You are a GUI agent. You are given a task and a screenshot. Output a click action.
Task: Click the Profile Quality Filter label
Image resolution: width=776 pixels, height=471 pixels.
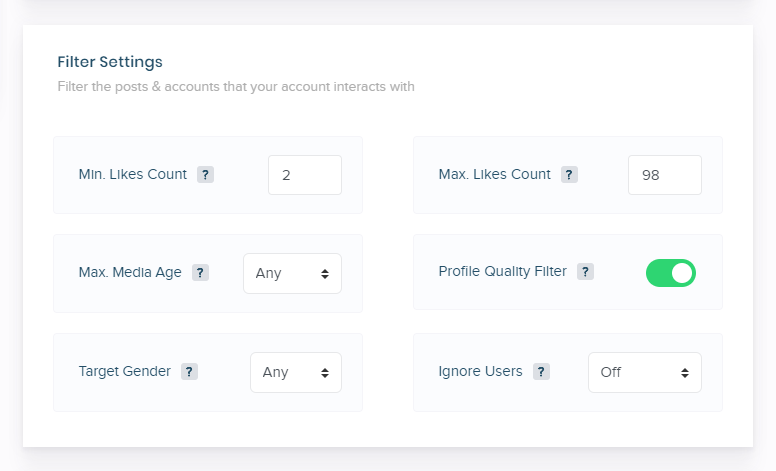502,271
